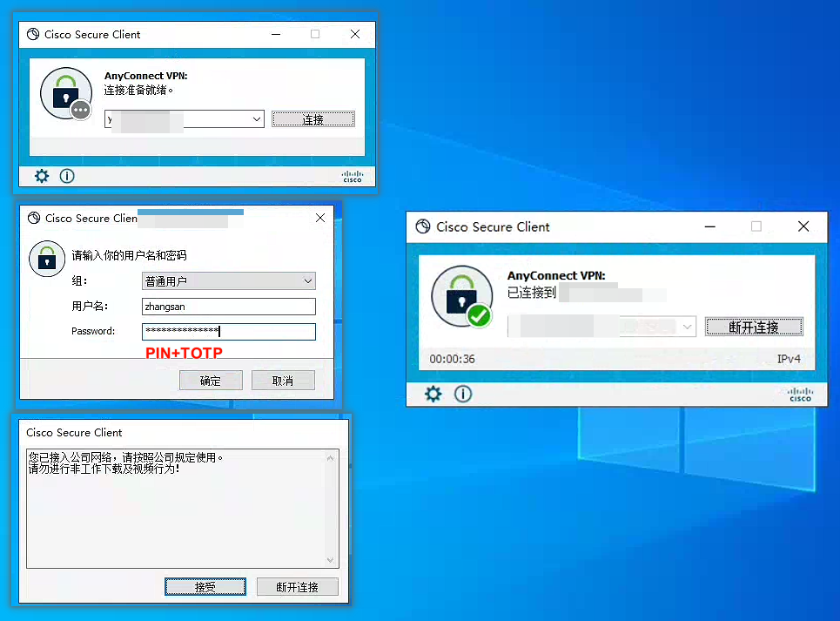Viewport: 840px width, 621px height.
Task: Maximize the ready-to-connect Cisco Secure Client window
Action: [315, 34]
